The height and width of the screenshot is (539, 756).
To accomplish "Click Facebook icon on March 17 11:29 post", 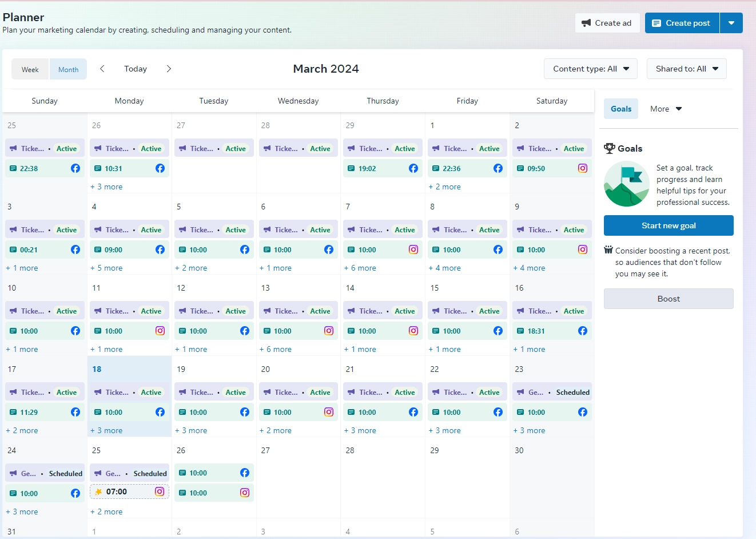I will click(75, 412).
